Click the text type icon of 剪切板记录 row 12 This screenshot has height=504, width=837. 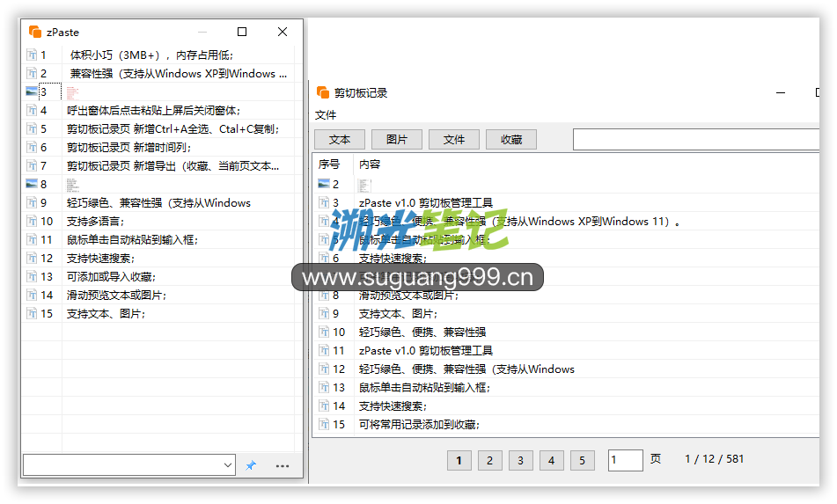pyautogui.click(x=324, y=369)
